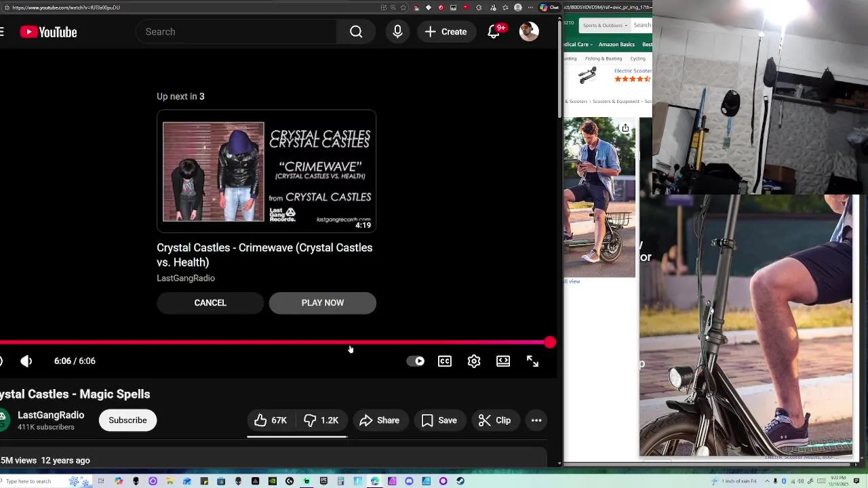Open LastGangRadio channel name below video
The width and height of the screenshot is (868, 488).
click(51, 415)
